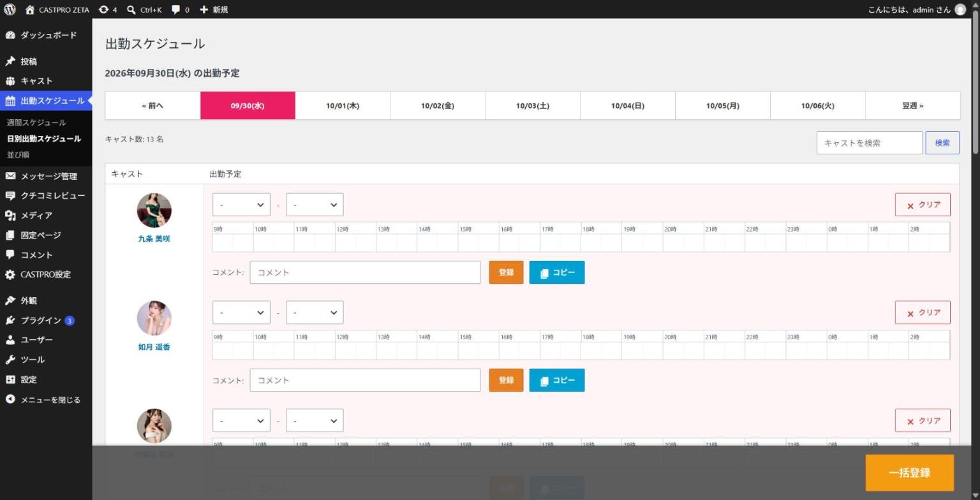Open メディア in the sidebar
Screen dimensions: 980x500
click(46, 216)
